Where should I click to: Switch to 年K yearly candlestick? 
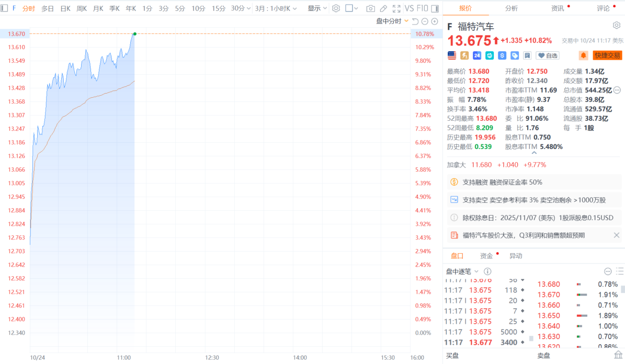[x=131, y=8]
